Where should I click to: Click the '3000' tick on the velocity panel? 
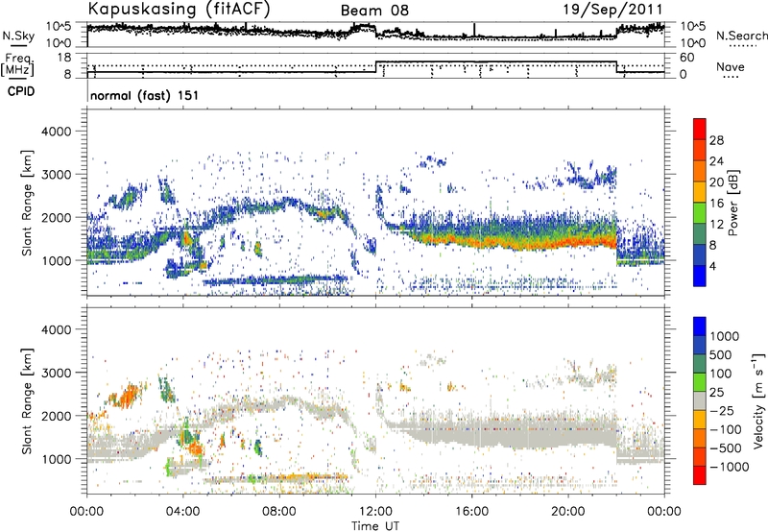point(56,373)
